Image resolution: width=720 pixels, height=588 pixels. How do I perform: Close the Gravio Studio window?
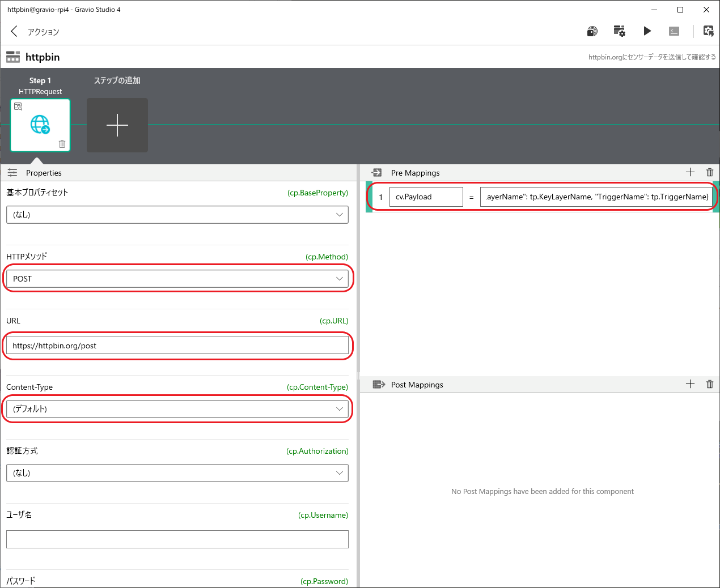tap(706, 10)
